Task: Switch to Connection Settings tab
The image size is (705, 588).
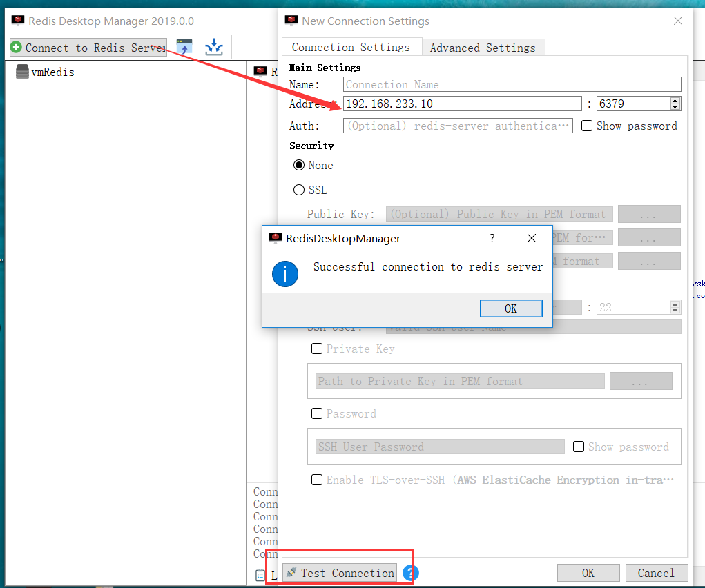Action: click(351, 47)
